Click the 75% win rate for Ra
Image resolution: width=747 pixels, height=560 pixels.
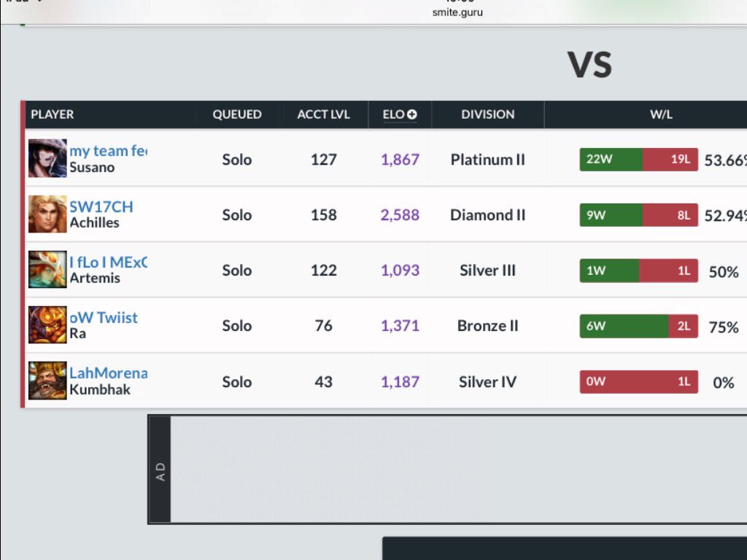723,327
